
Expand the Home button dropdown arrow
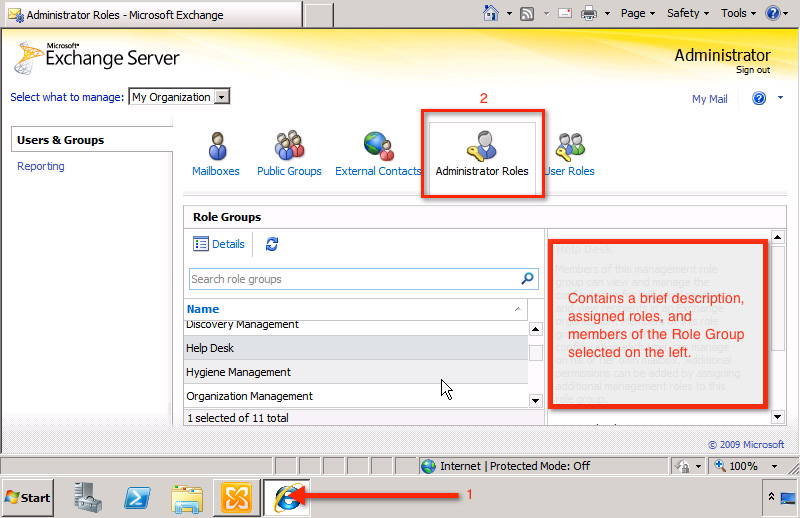509,14
